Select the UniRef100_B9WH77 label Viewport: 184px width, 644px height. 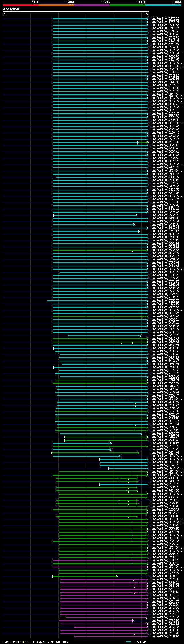point(165,405)
